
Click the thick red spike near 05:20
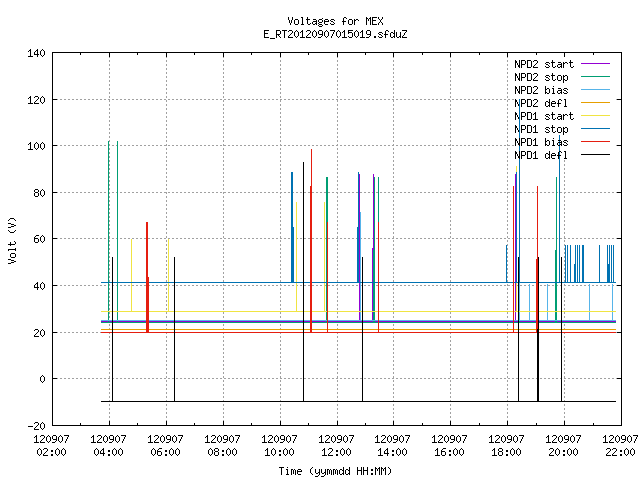[147, 278]
